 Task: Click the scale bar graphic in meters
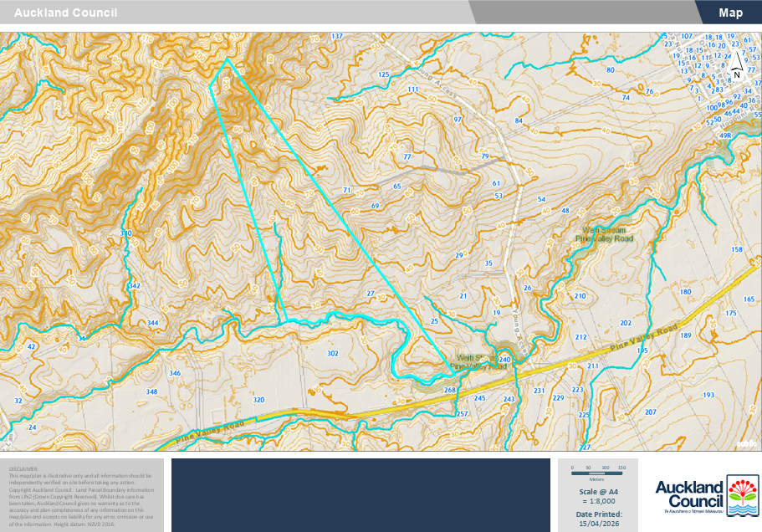[x=598, y=473]
